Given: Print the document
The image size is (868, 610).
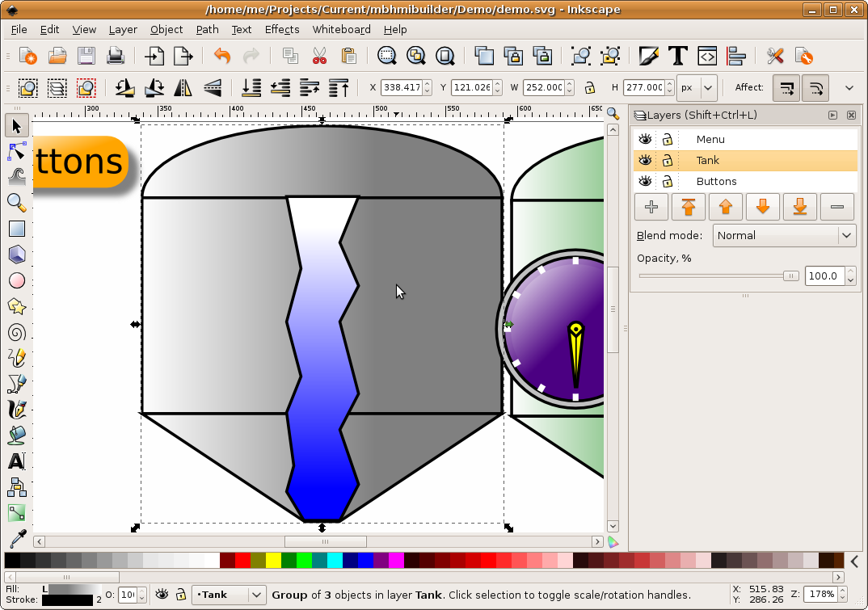Looking at the screenshot, I should 115,56.
